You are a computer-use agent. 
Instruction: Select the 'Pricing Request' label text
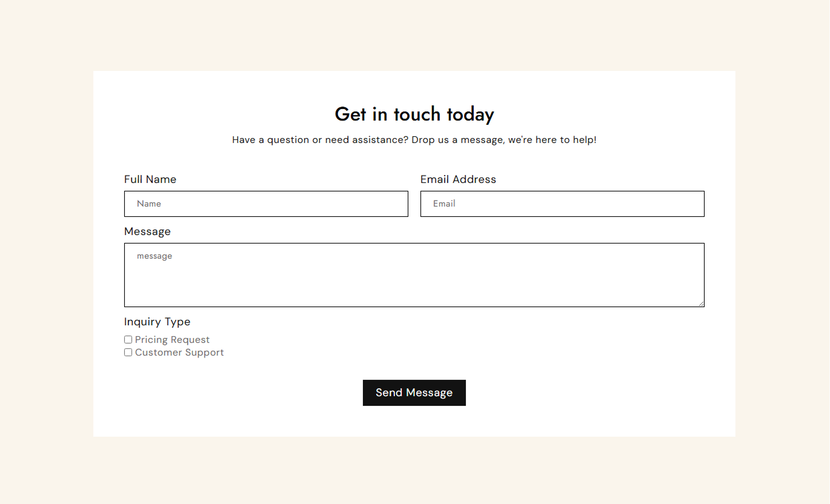pyautogui.click(x=172, y=340)
